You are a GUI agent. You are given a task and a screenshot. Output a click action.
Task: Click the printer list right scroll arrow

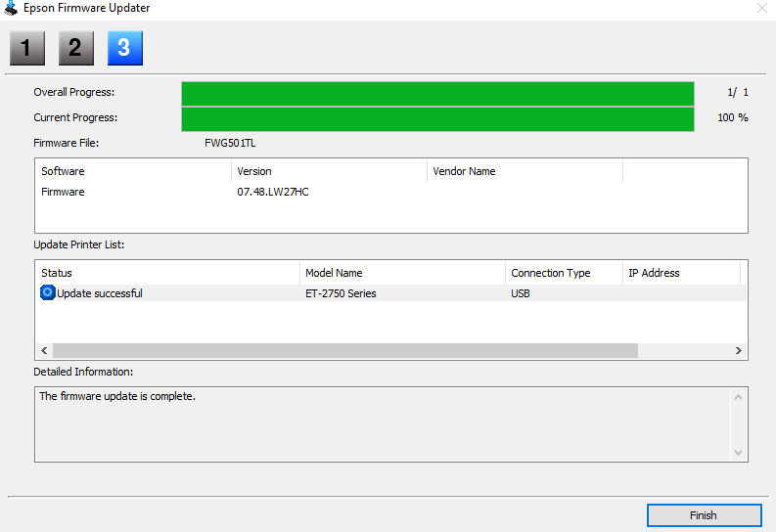[739, 350]
